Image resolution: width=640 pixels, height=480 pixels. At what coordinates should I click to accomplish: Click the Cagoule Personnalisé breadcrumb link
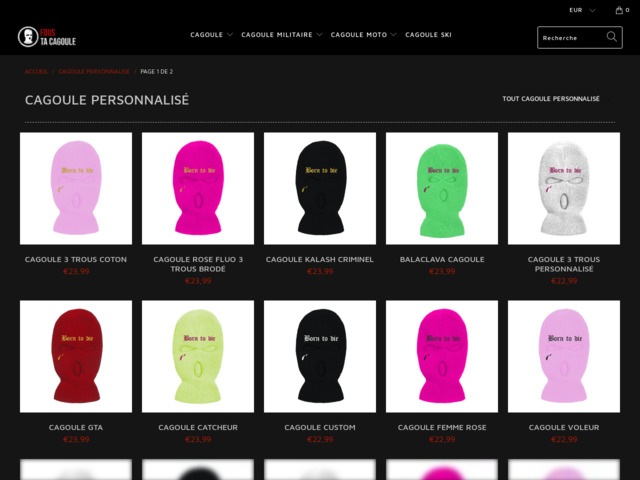point(94,71)
